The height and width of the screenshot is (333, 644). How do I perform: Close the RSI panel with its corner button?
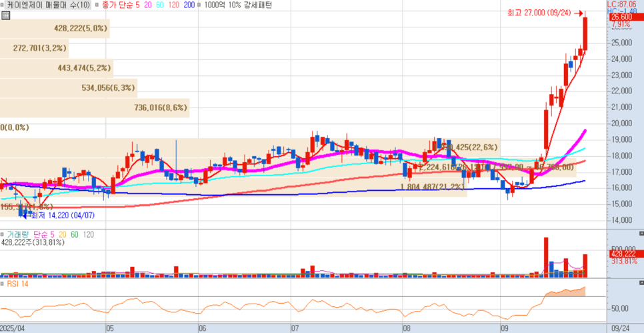coord(641,283)
